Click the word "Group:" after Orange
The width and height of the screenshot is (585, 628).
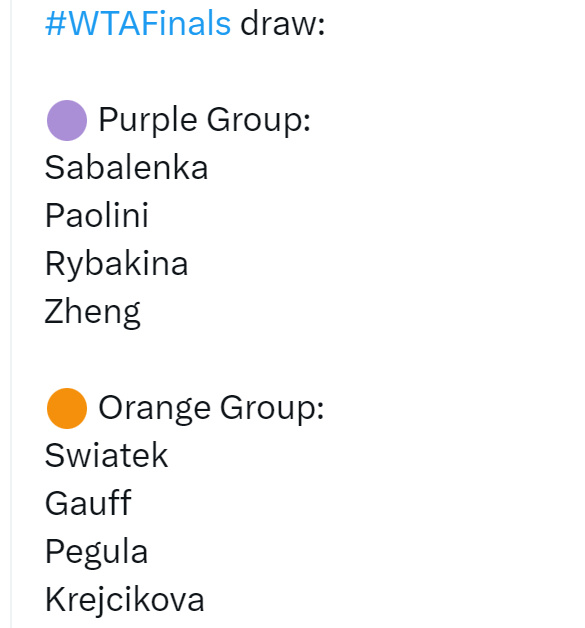click(x=272, y=408)
